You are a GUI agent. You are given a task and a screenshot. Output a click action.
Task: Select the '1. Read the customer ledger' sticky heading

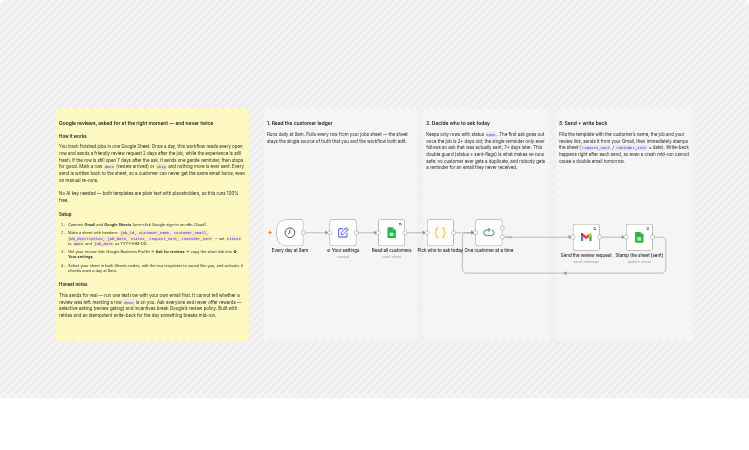300,123
